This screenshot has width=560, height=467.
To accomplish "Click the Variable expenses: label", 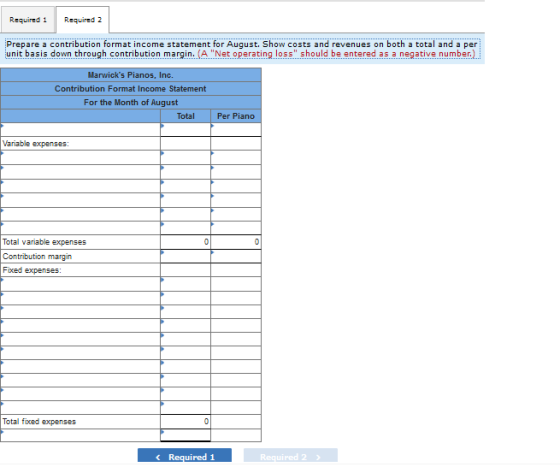I will [x=35, y=144].
